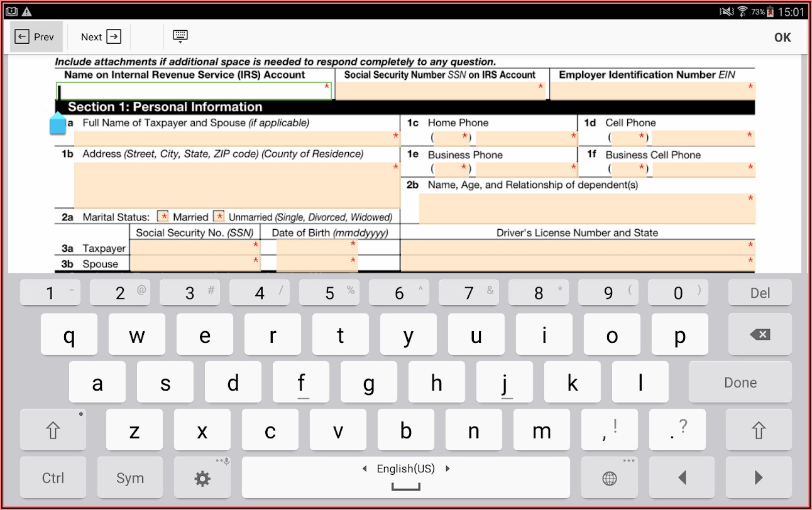Tap the warning triangle notification icon
Viewport: 812px width, 510px height.
tap(26, 11)
